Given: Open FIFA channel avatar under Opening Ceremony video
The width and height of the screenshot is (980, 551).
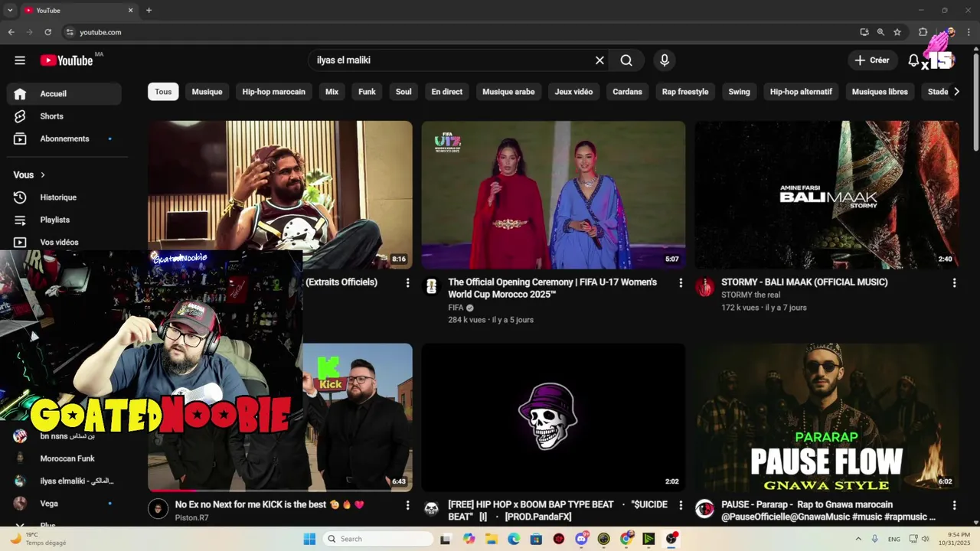Looking at the screenshot, I should [431, 287].
